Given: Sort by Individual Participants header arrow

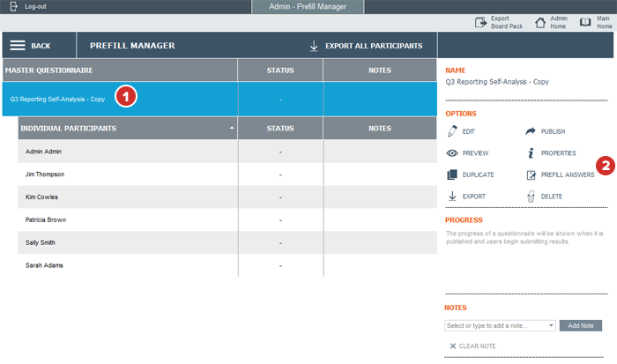Looking at the screenshot, I should (233, 129).
